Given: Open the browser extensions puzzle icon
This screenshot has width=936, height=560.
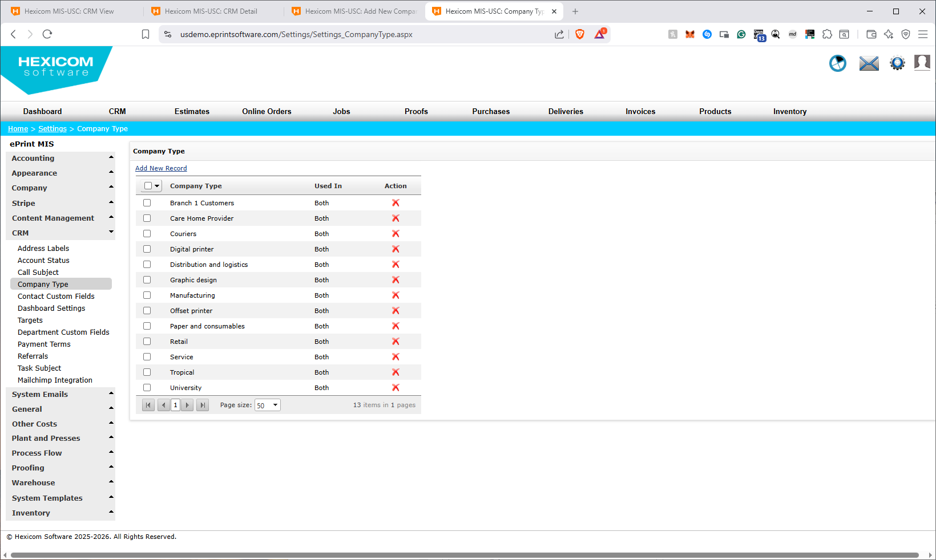Looking at the screenshot, I should [827, 34].
